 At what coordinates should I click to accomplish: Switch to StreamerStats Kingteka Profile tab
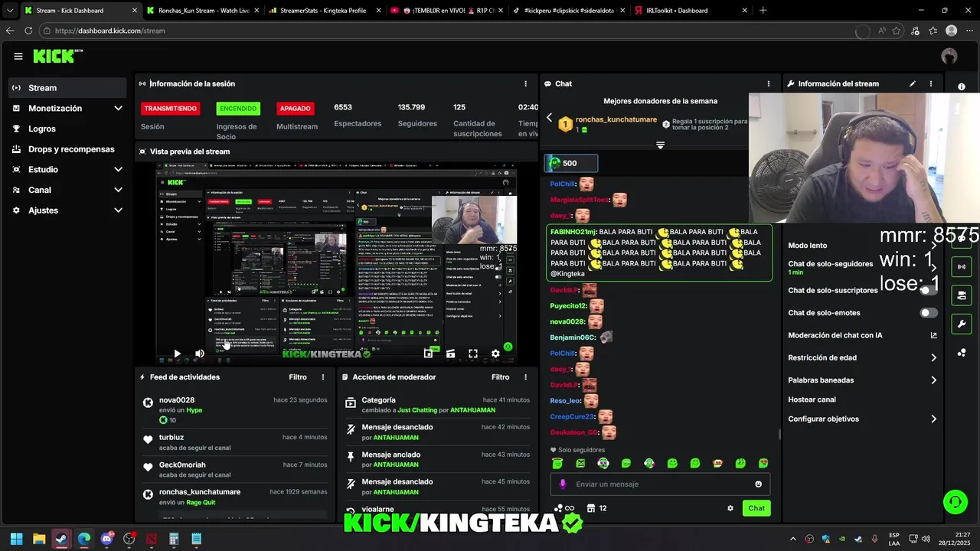[324, 11]
